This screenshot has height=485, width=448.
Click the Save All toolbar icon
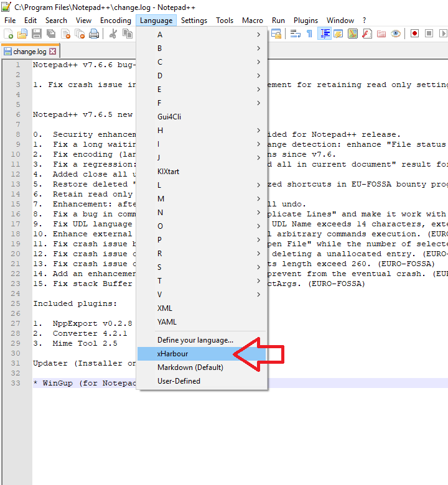coord(51,34)
